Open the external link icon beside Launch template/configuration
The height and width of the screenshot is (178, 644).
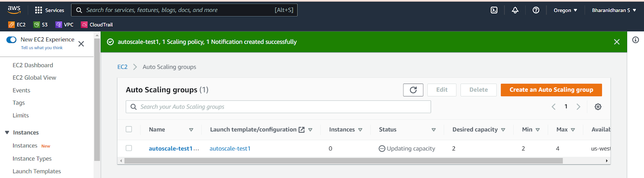click(x=301, y=130)
